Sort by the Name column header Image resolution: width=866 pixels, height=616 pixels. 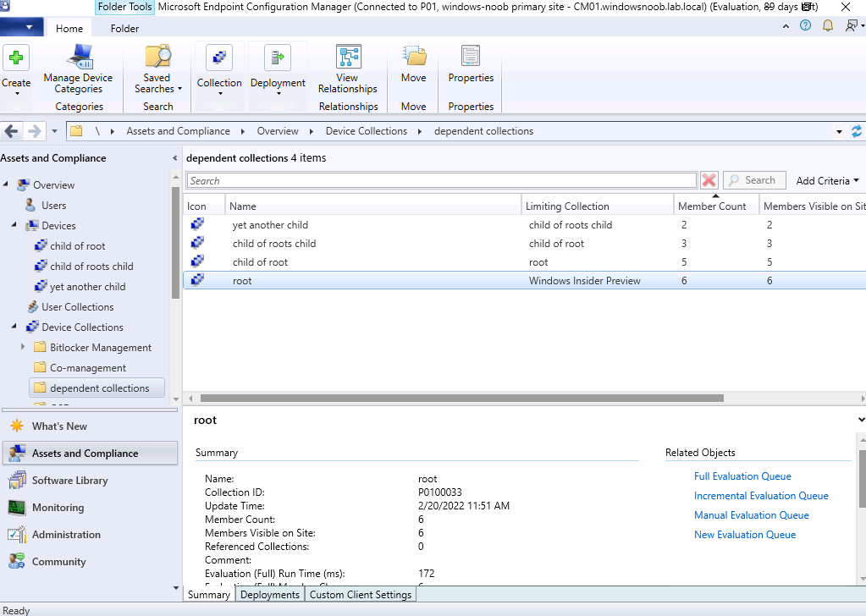[372, 206]
